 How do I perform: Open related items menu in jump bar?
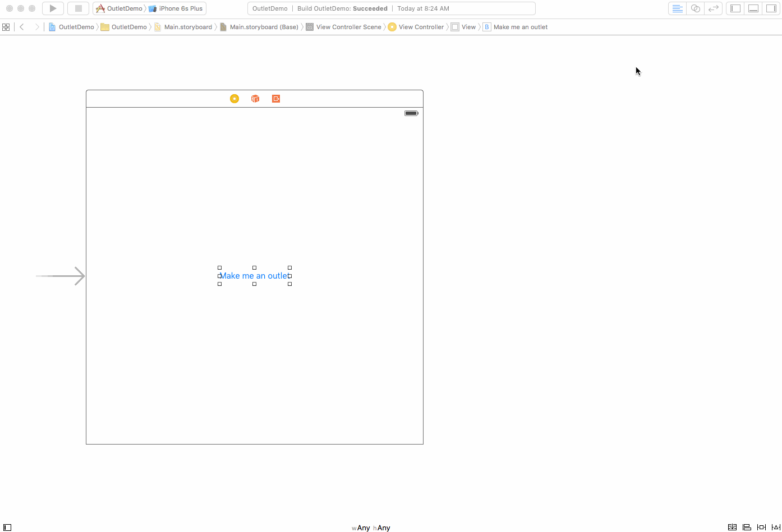tap(6, 26)
